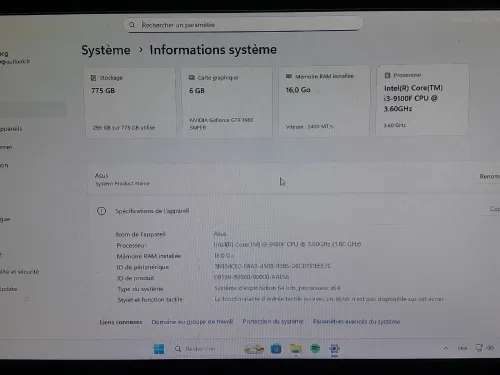Open 'Bluetooth et appareils' in sidebar
The width and height of the screenshot is (500, 375).
point(11,128)
